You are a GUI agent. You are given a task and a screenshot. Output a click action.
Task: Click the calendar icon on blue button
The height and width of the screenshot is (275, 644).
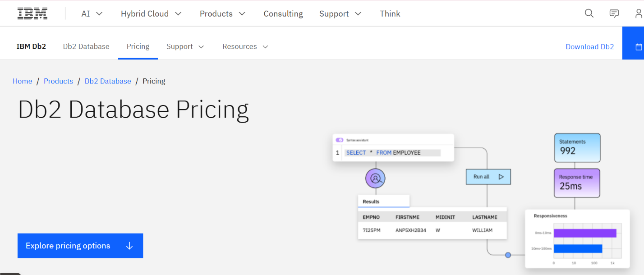pyautogui.click(x=639, y=47)
